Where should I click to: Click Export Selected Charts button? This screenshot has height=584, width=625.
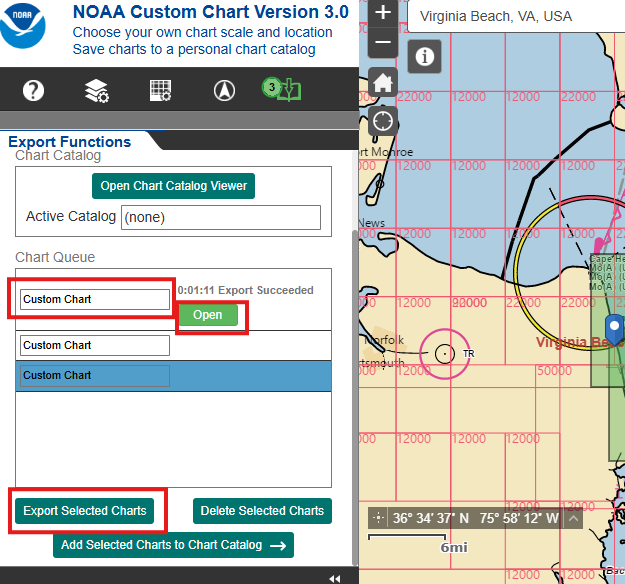tap(85, 511)
